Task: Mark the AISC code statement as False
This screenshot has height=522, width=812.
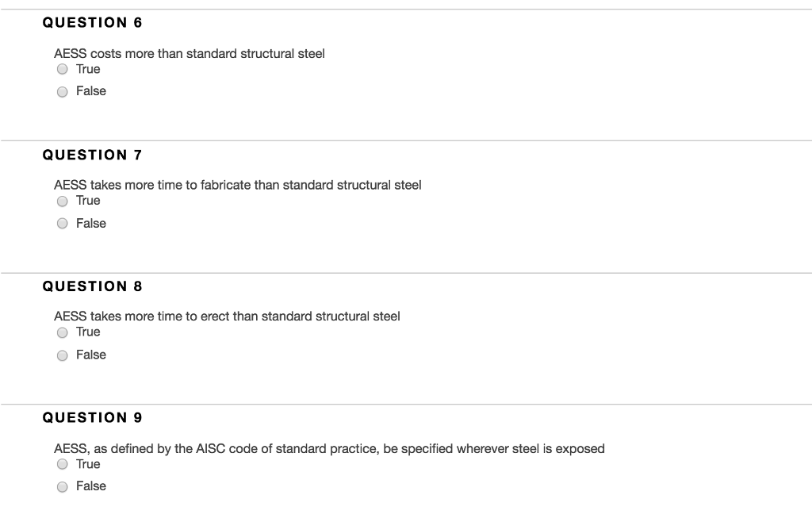Action: [x=62, y=486]
